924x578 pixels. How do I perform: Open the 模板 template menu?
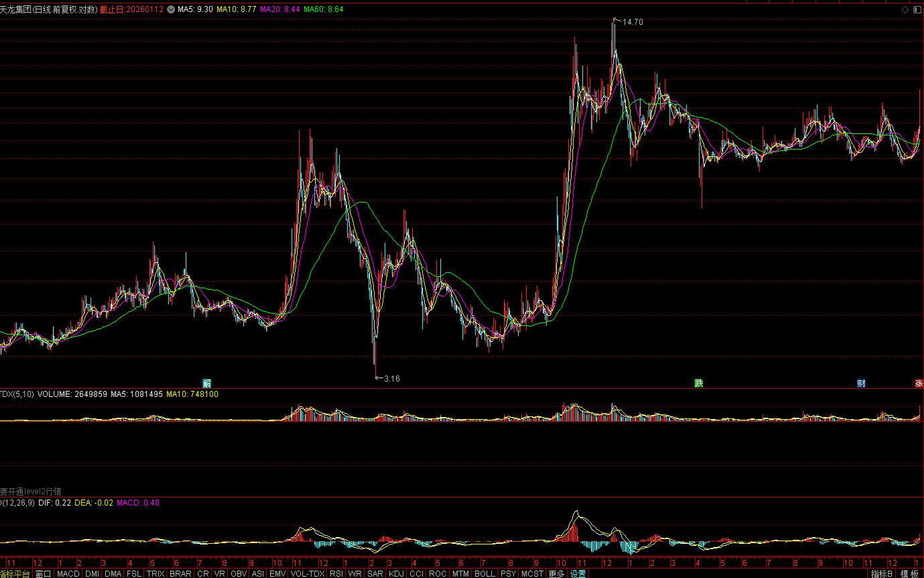(909, 573)
